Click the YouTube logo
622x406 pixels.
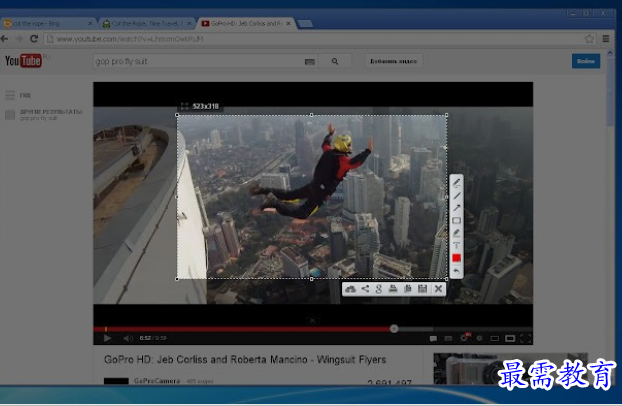click(23, 61)
